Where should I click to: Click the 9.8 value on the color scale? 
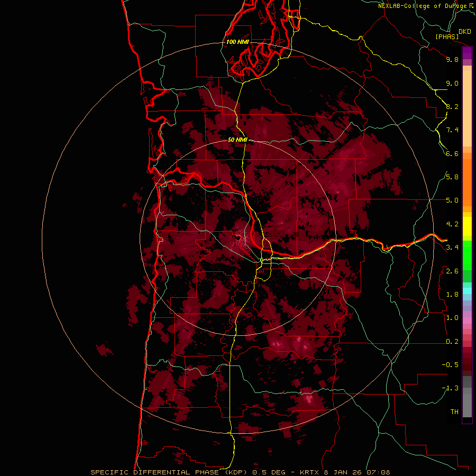[x=452, y=60]
